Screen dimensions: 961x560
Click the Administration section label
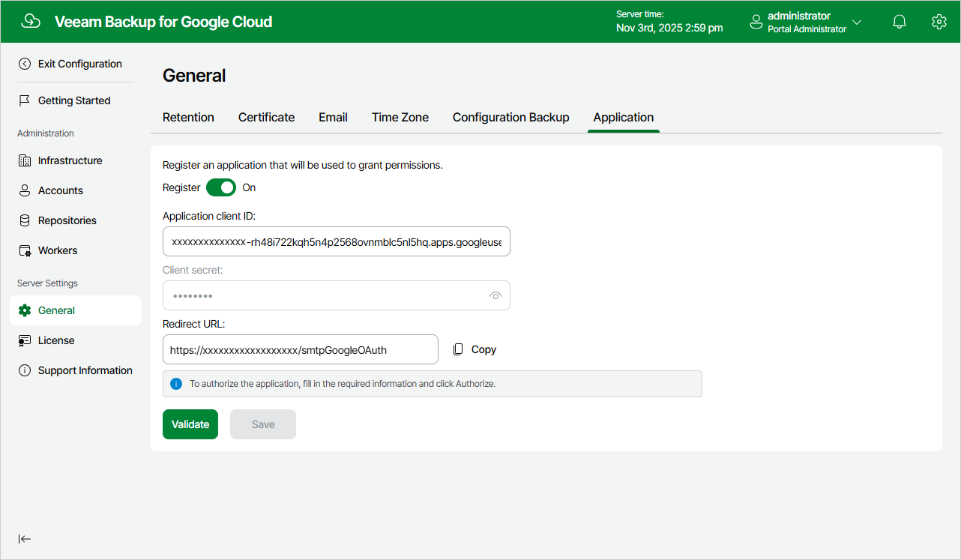pos(46,133)
